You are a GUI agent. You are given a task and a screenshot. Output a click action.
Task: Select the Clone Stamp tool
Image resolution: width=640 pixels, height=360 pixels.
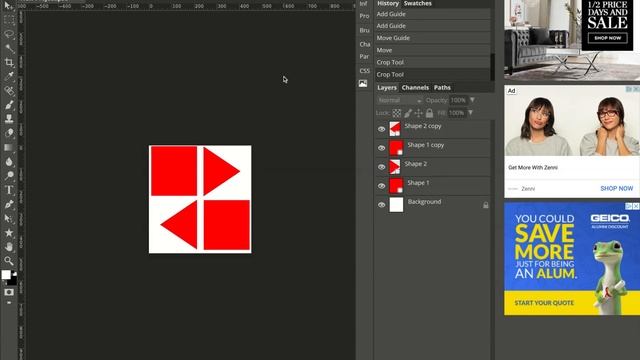pos(9,119)
